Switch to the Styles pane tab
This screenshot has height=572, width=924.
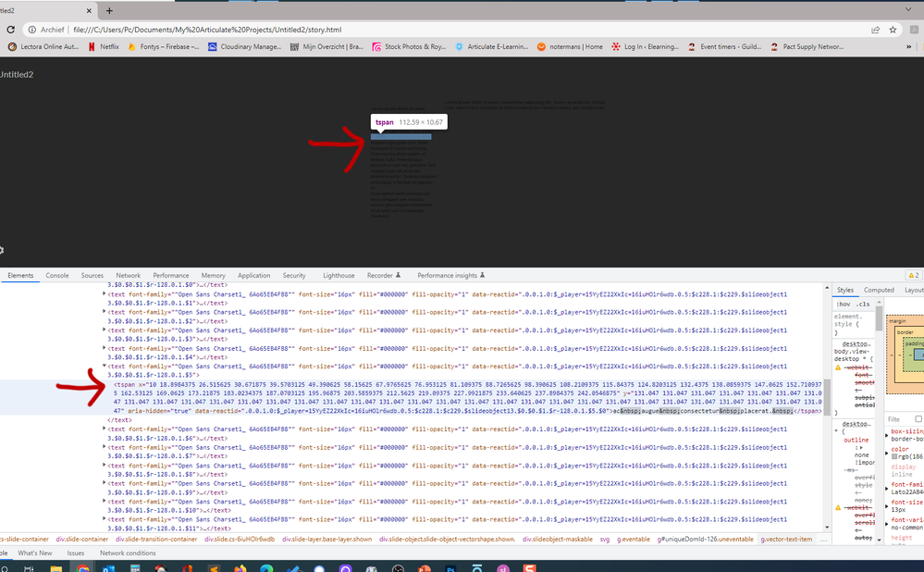[845, 290]
